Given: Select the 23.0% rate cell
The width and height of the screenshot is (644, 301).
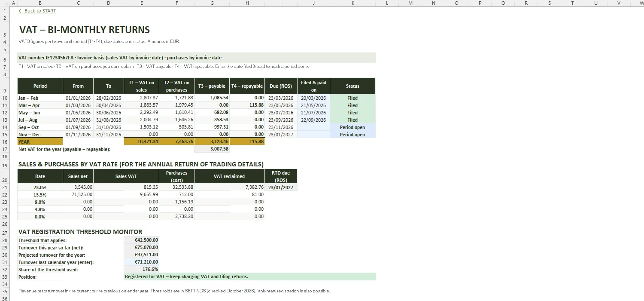Looking at the screenshot, I should tap(40, 187).
